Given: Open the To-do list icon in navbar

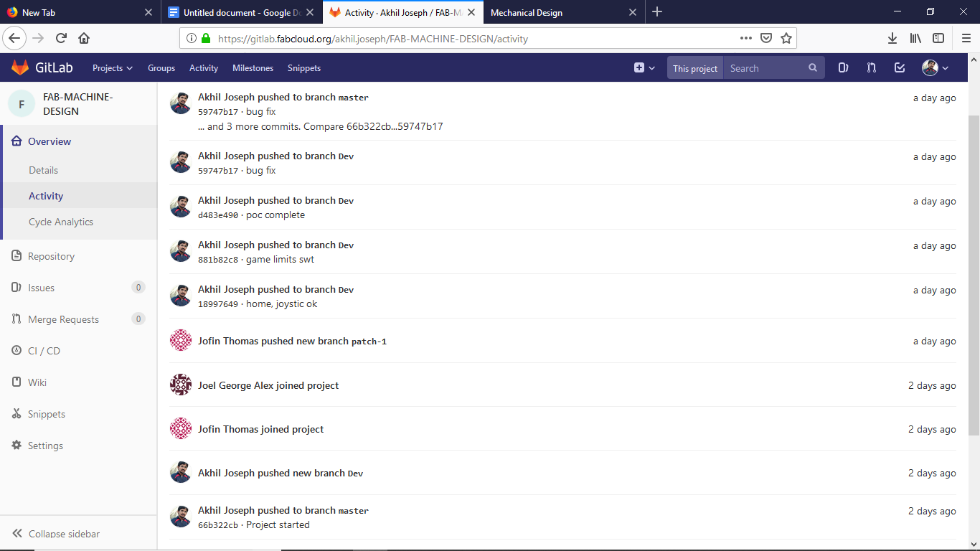Looking at the screenshot, I should 900,68.
